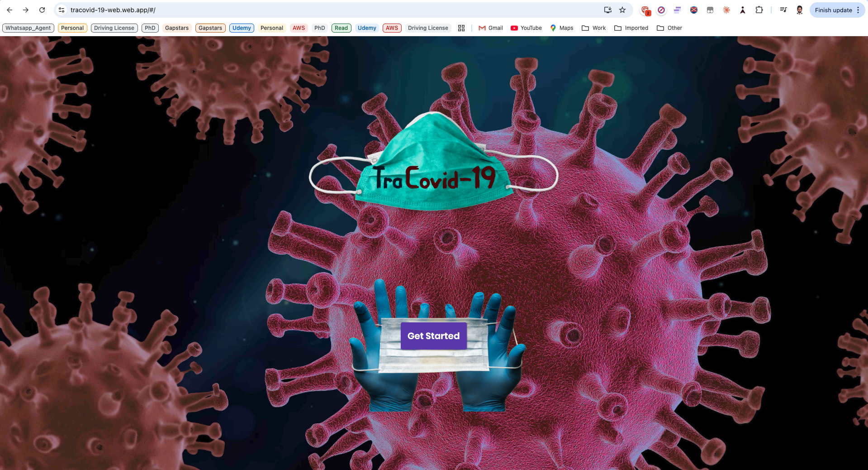Viewport: 868px width, 470px height.
Task: Open the orange-outlined Gapstars tab group
Action: (210, 28)
